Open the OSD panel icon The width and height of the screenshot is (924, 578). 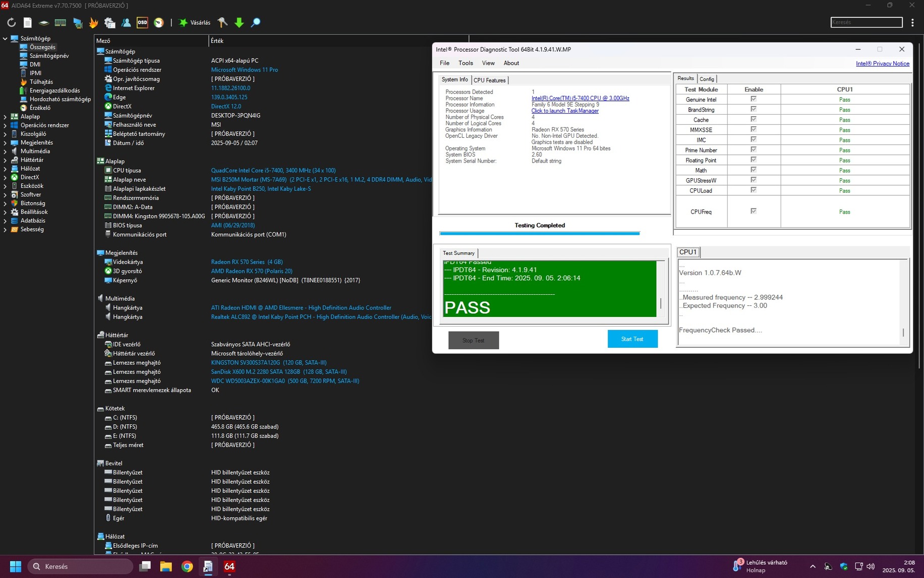[x=142, y=23]
